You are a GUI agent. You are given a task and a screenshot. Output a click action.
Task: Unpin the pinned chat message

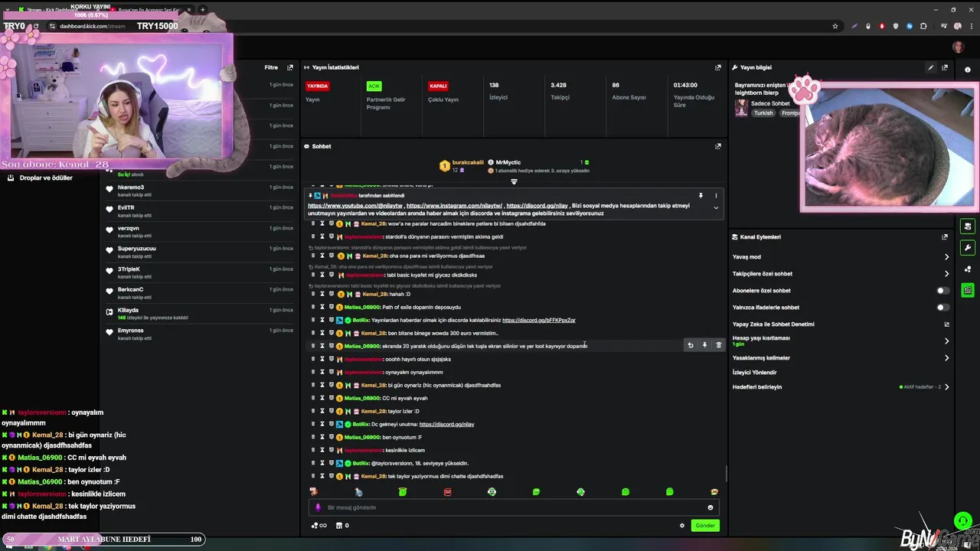point(701,196)
